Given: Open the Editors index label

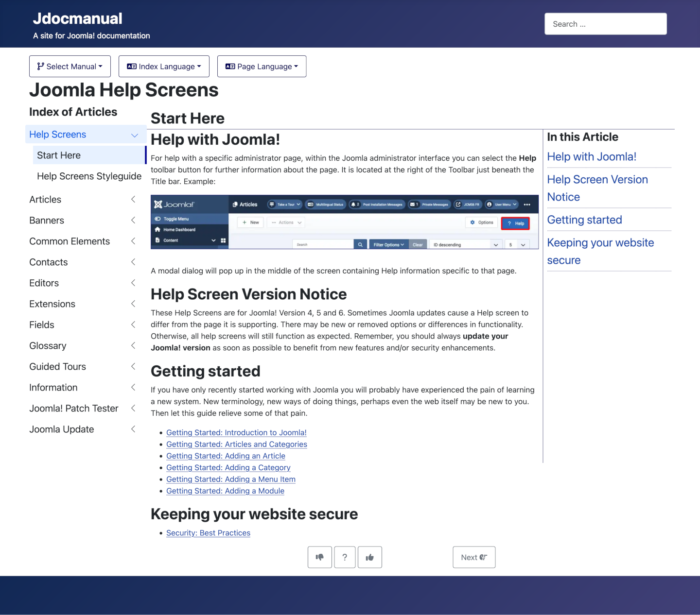Looking at the screenshot, I should (44, 283).
